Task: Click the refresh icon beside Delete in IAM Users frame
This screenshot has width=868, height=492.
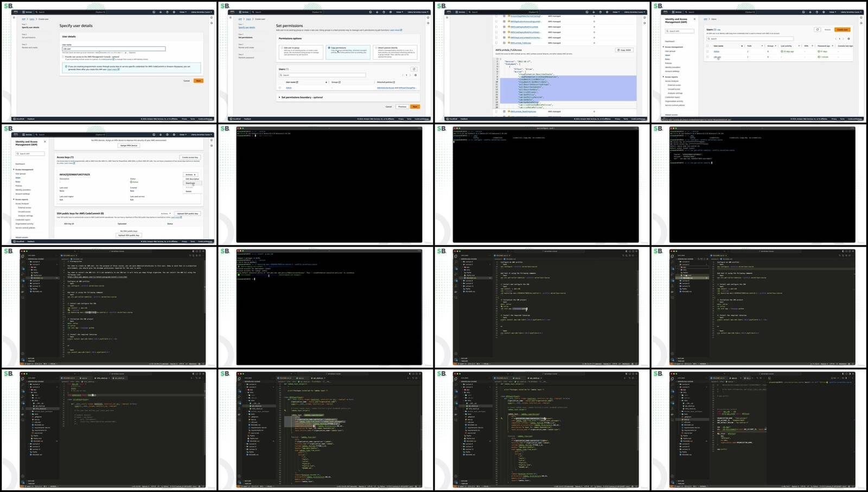Action: click(818, 29)
